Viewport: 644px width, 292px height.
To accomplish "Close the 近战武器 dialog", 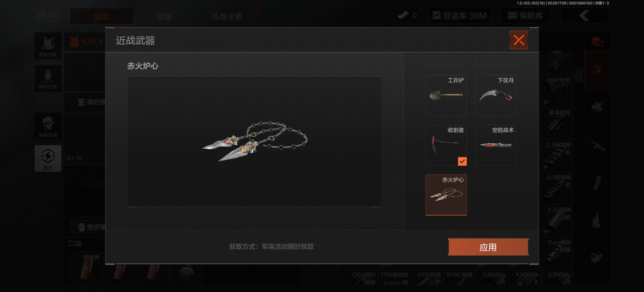I will pos(519,40).
